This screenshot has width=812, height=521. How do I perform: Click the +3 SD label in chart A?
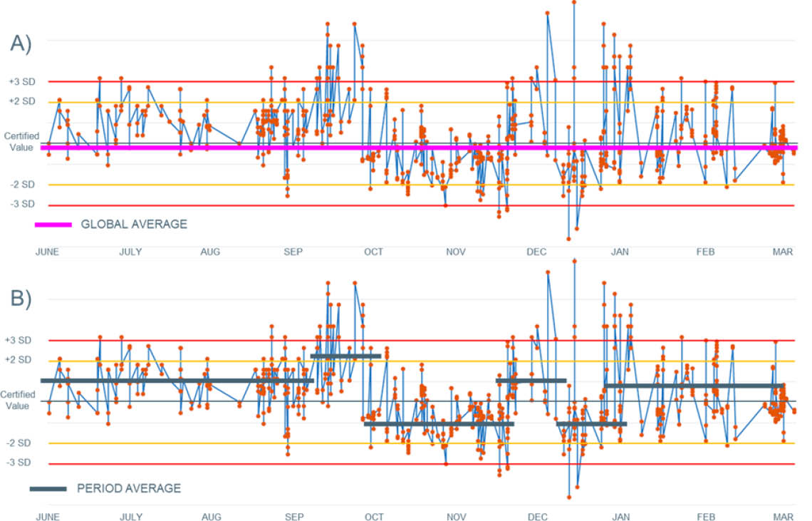click(21, 82)
